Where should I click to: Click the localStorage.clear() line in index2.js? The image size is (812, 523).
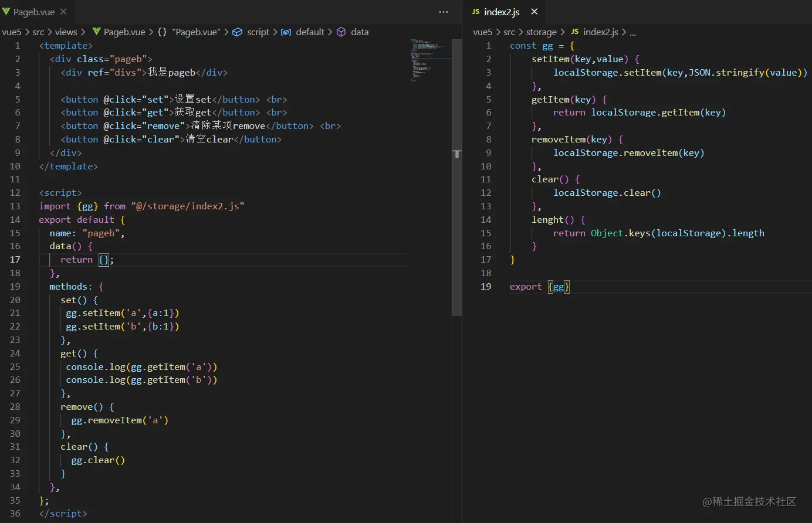pyautogui.click(x=607, y=193)
